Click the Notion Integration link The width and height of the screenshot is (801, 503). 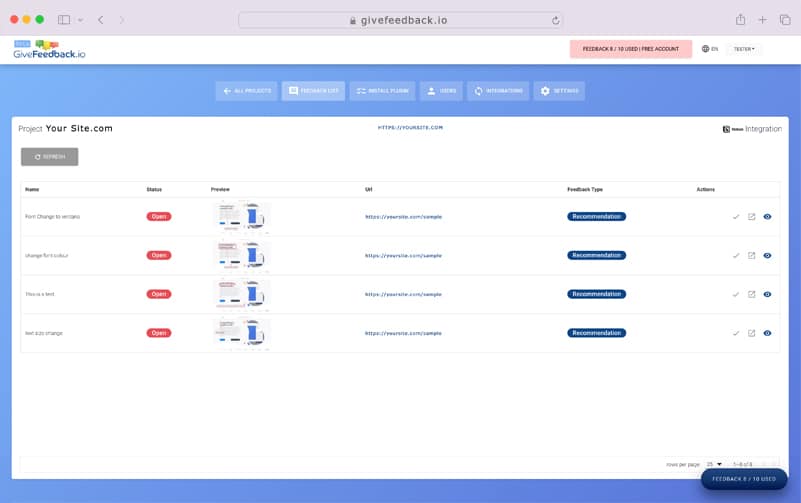[x=752, y=129]
